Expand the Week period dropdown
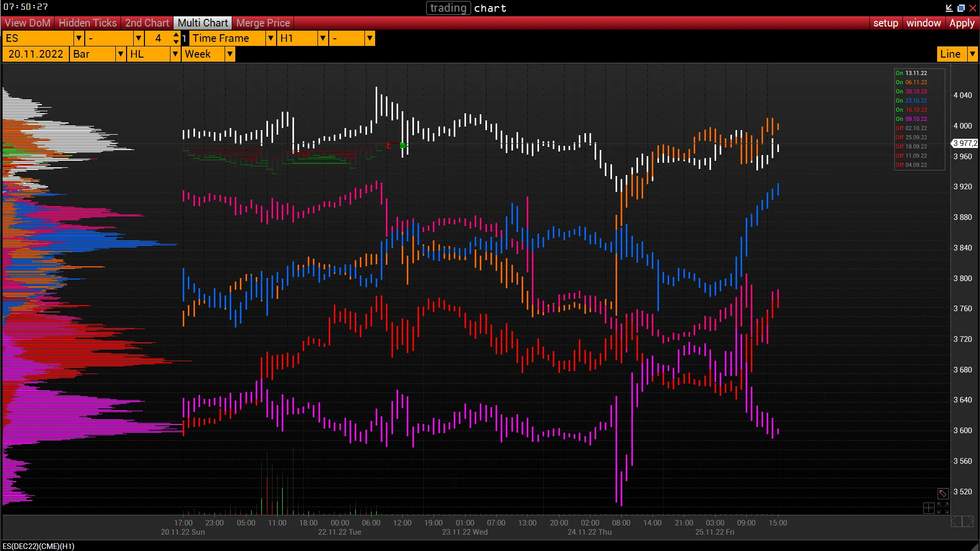This screenshot has height=551, width=980. coord(230,54)
